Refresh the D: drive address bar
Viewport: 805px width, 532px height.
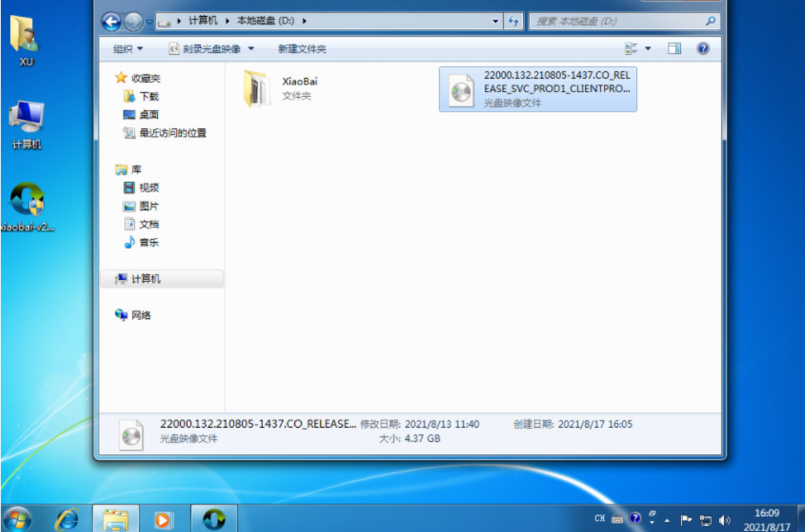[x=513, y=21]
